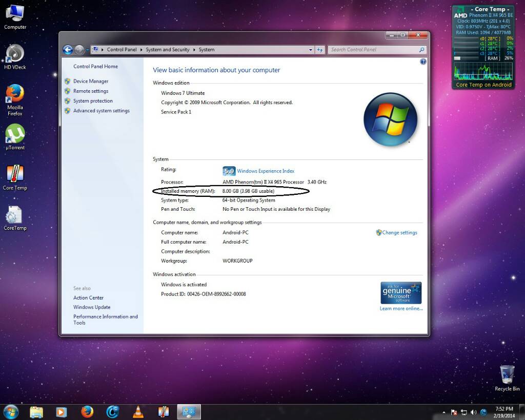Open Help with the blue question mark
This screenshot has height=420, width=525.
point(423,62)
